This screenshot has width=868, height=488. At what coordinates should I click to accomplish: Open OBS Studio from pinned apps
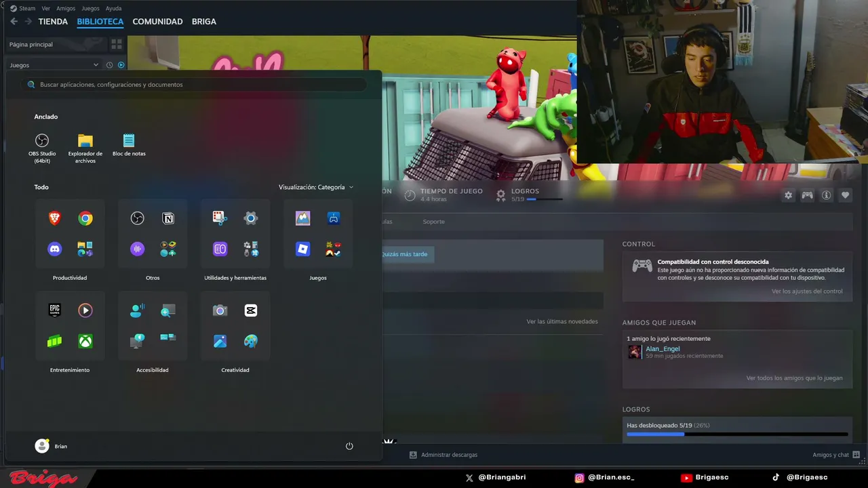(42, 148)
